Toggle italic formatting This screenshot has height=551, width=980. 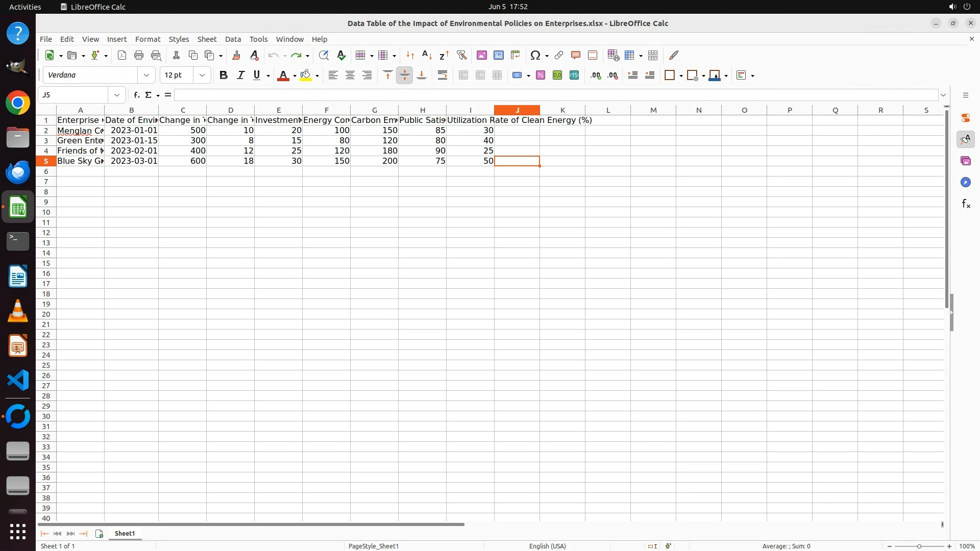point(240,75)
